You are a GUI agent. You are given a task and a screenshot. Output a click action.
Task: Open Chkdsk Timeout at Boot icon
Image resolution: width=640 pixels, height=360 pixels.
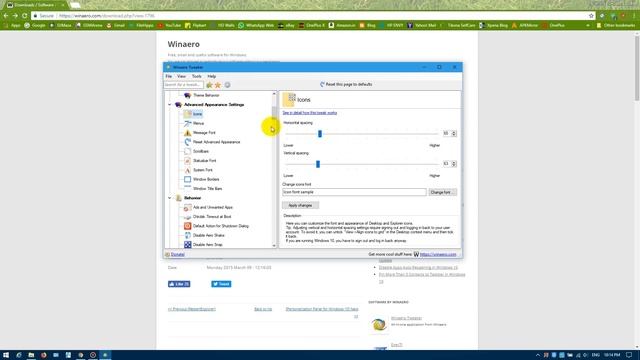tap(187, 217)
